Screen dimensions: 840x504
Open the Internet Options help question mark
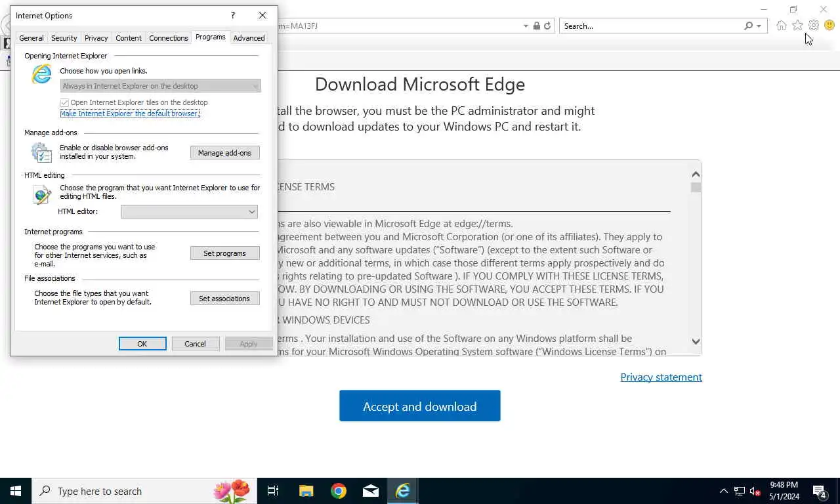[232, 15]
